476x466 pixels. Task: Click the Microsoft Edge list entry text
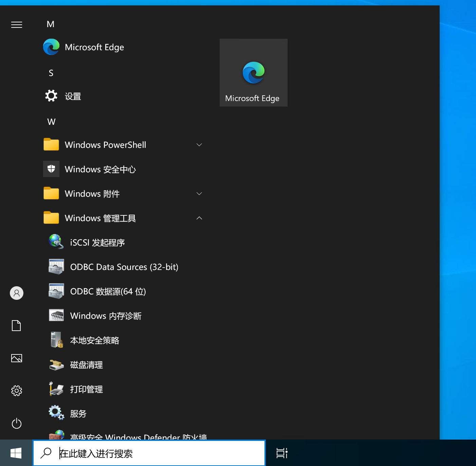[x=94, y=47]
